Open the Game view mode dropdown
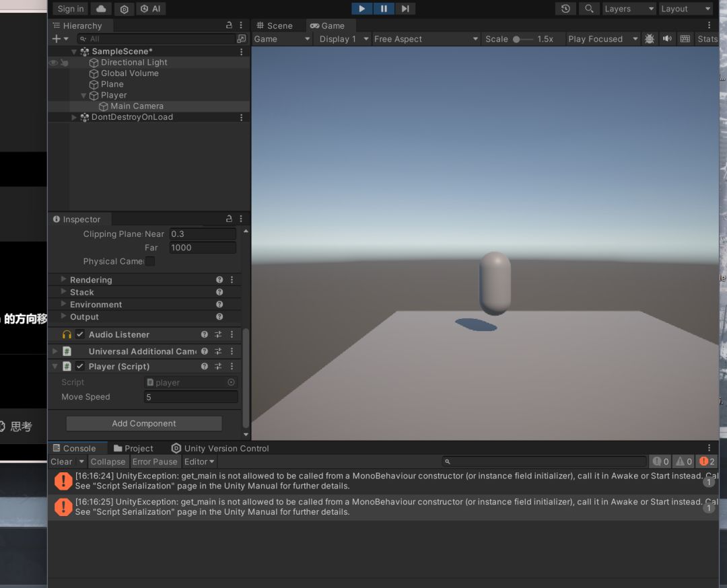This screenshot has height=588, width=727. (x=282, y=39)
